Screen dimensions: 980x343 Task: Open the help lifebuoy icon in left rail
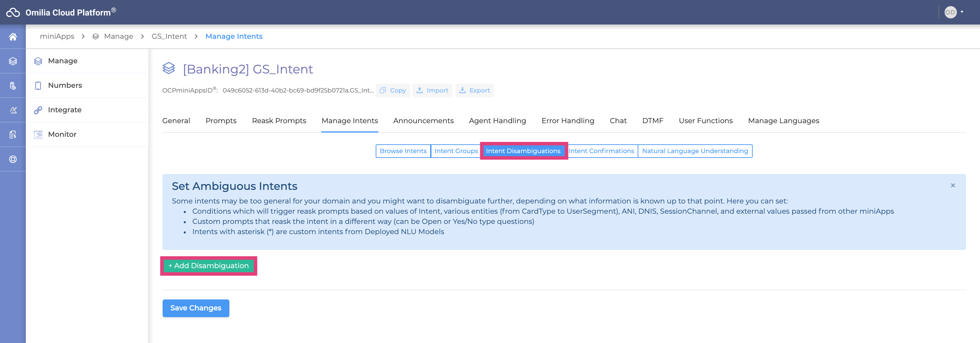[13, 159]
